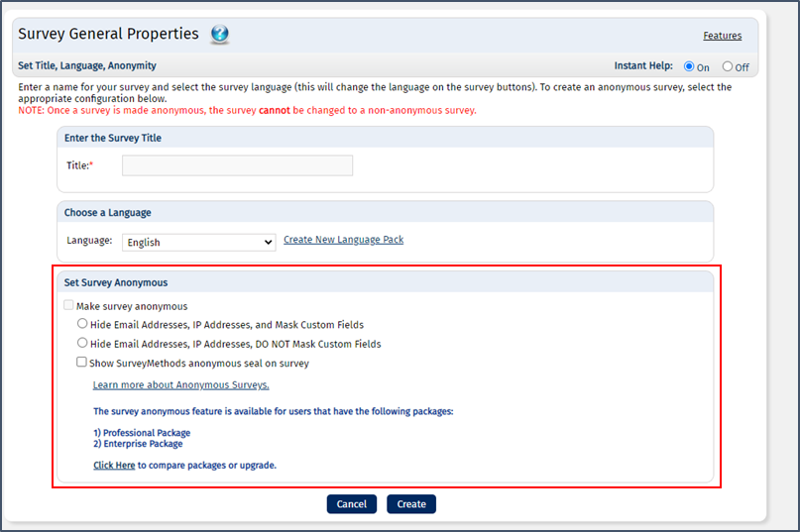Viewport: 800px width, 532px height.
Task: Select the Enter the Survey Title header
Action: (x=113, y=139)
